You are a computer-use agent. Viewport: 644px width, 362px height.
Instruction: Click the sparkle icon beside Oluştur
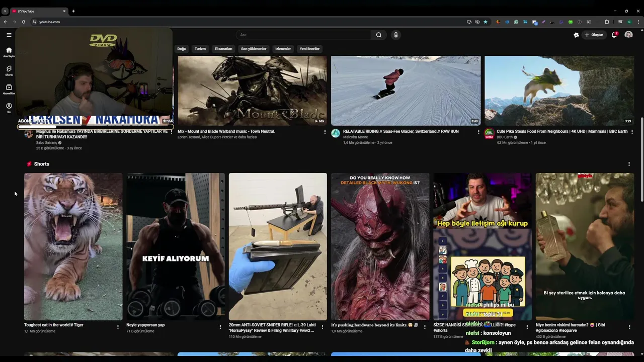576,35
